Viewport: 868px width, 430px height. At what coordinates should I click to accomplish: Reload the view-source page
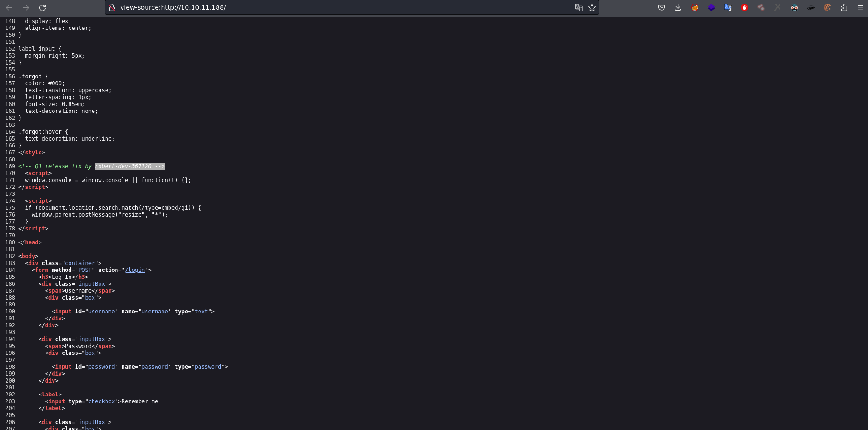[x=42, y=7]
